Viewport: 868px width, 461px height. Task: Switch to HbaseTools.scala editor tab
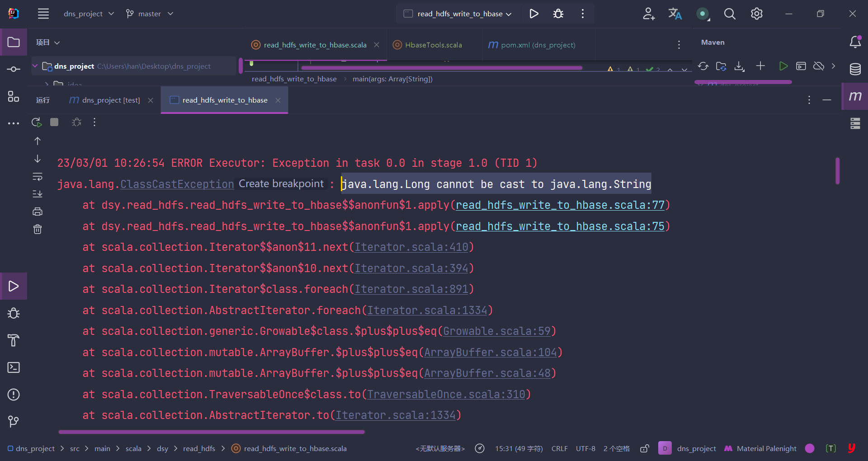click(433, 45)
